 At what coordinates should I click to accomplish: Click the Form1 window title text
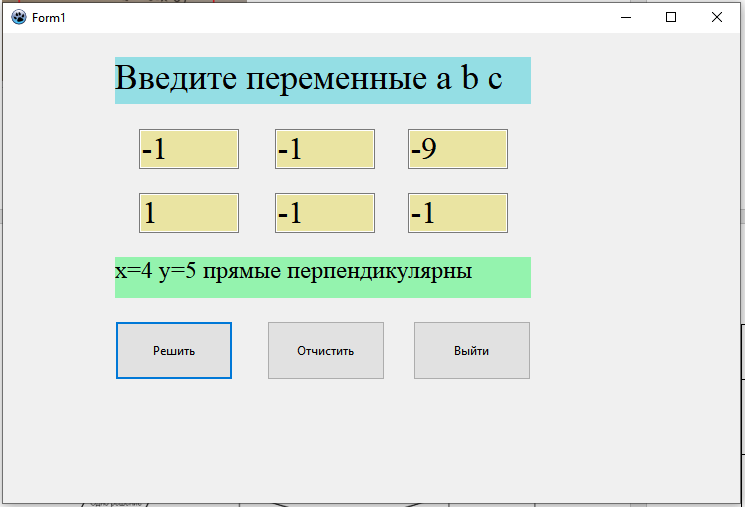48,18
